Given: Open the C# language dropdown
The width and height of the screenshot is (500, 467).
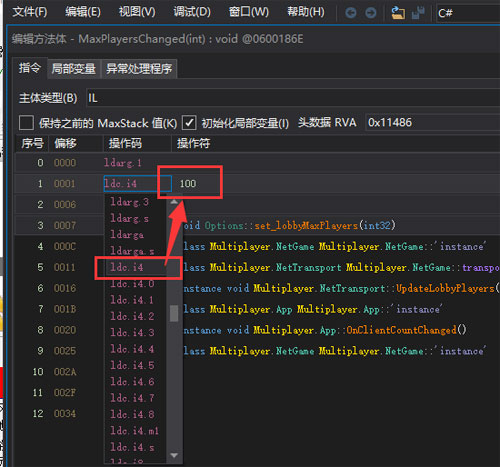Looking at the screenshot, I should click(468, 13).
